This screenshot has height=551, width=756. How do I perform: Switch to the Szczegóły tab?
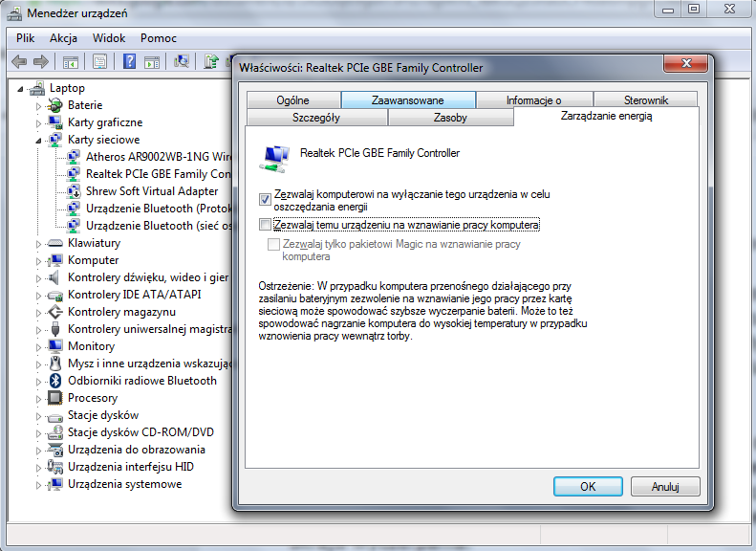point(316,118)
